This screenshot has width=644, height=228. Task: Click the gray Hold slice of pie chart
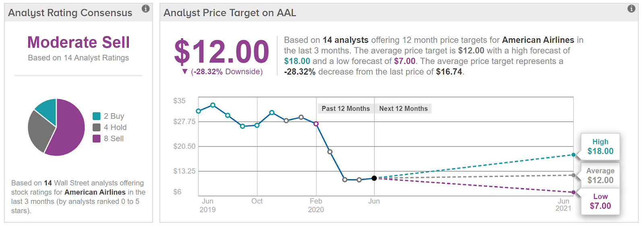coord(39,130)
